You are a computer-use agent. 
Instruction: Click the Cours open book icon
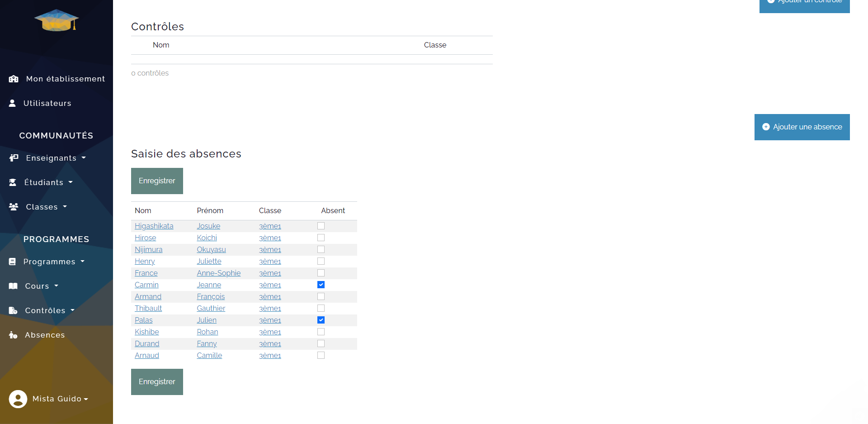point(13,286)
